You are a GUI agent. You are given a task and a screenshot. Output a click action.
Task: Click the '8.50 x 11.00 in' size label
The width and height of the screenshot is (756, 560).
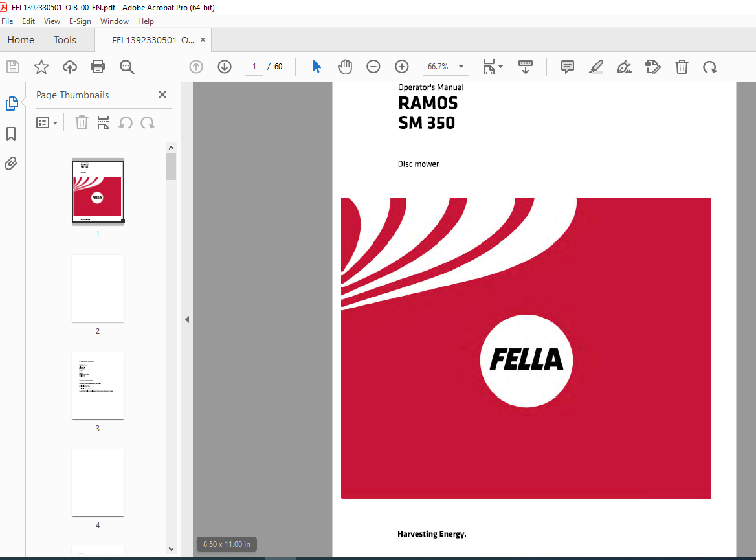point(227,544)
